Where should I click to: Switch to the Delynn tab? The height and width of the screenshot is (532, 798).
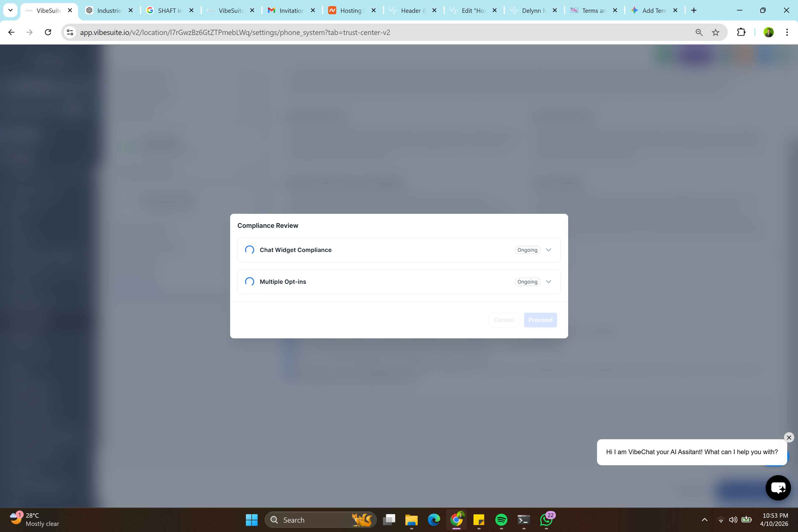pyautogui.click(x=533, y=10)
